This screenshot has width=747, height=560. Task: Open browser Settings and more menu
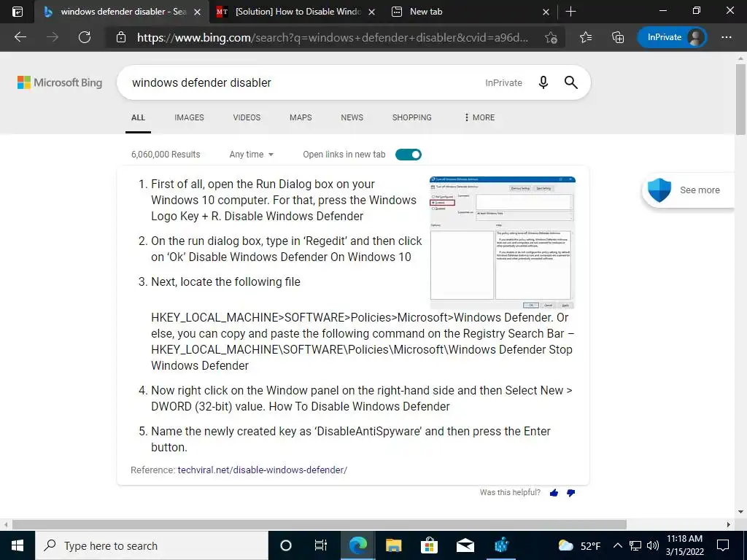[727, 37]
